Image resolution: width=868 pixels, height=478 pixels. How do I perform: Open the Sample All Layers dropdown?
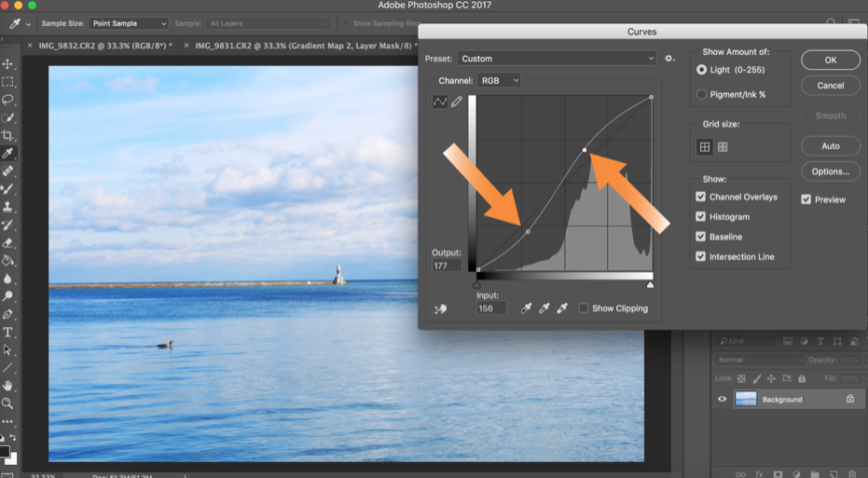point(268,23)
